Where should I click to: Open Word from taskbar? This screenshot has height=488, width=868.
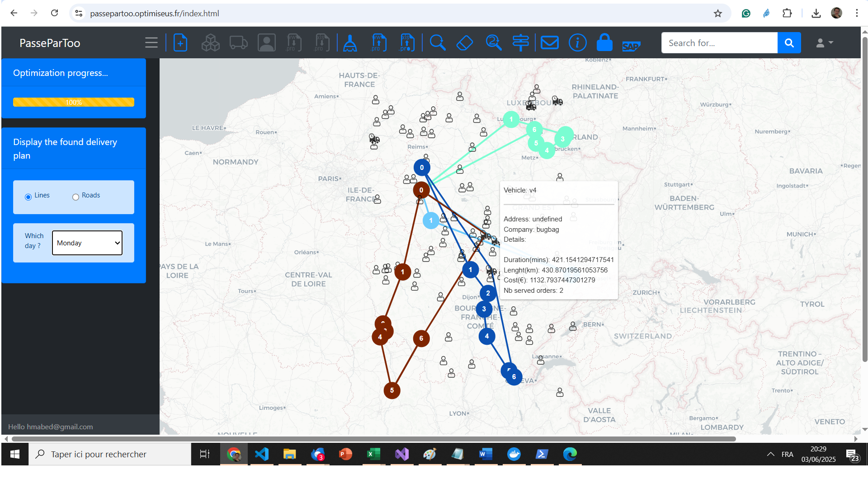[486, 454]
